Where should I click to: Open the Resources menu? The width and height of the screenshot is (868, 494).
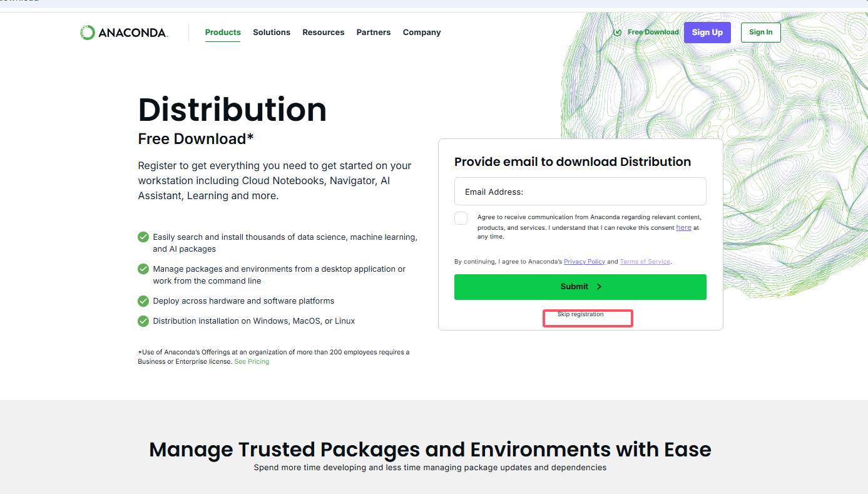point(324,33)
